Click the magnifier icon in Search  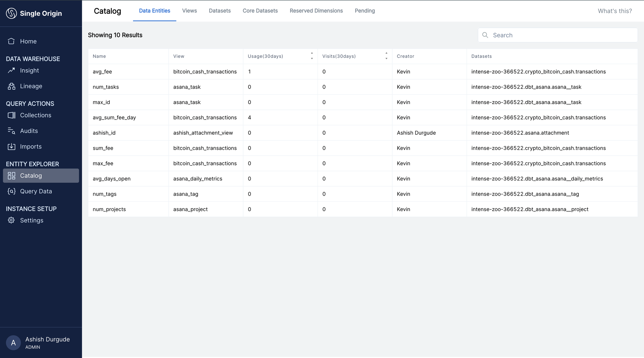point(485,35)
